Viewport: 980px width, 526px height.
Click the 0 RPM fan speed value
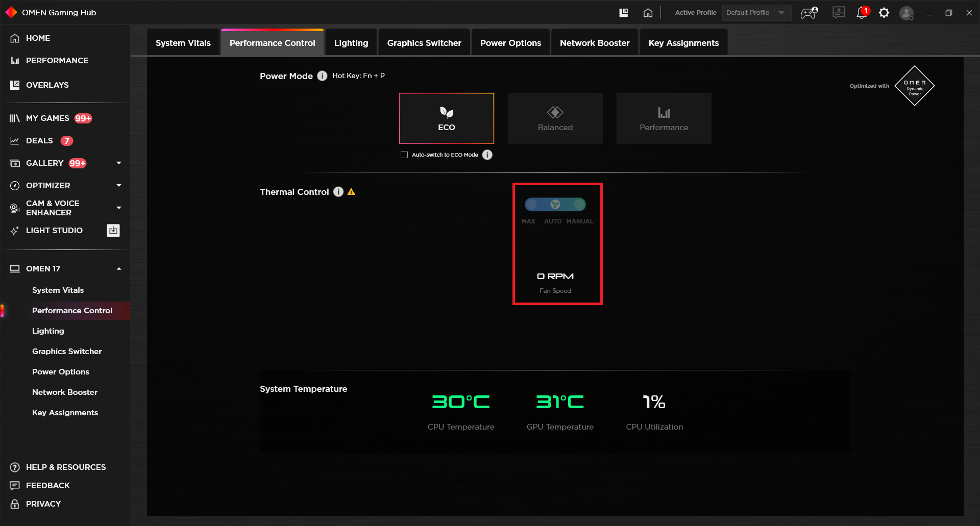tap(555, 277)
